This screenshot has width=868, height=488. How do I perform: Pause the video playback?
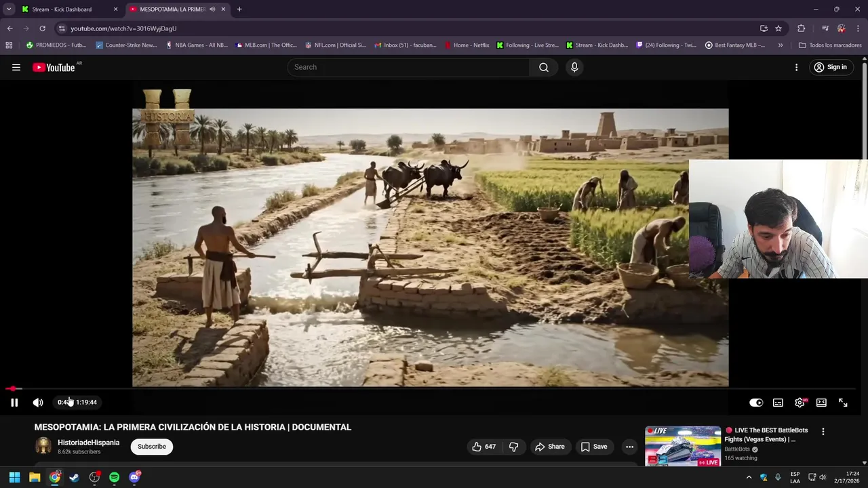coord(14,403)
